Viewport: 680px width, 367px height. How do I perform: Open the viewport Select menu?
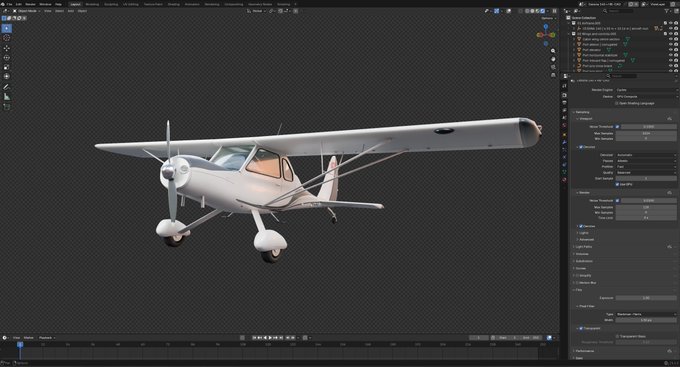[x=59, y=11]
